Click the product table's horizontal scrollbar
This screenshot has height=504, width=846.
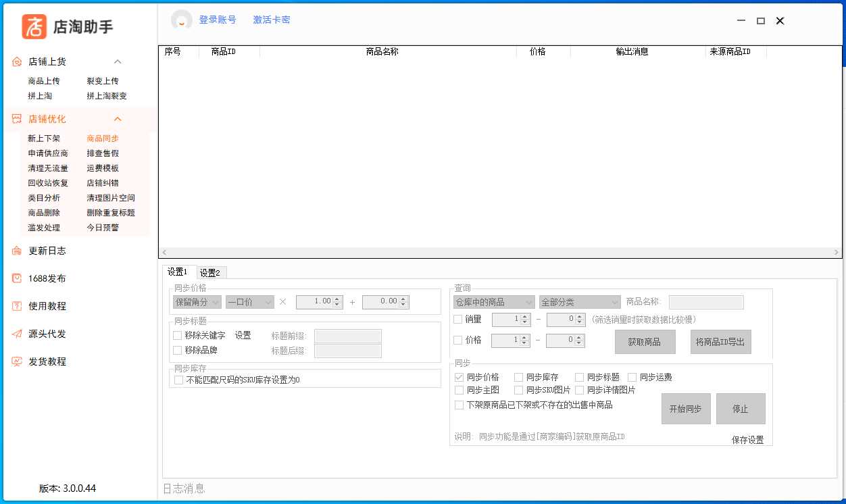pos(500,253)
